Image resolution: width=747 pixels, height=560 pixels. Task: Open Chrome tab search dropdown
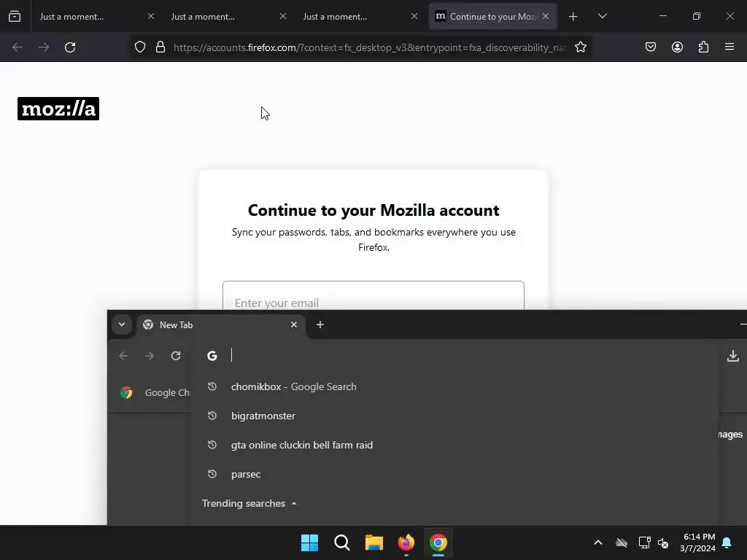122,324
